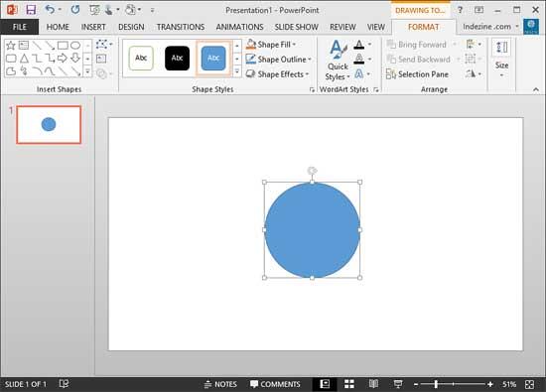Select the 5-point star shape
The height and width of the screenshot is (392, 546).
11,46
